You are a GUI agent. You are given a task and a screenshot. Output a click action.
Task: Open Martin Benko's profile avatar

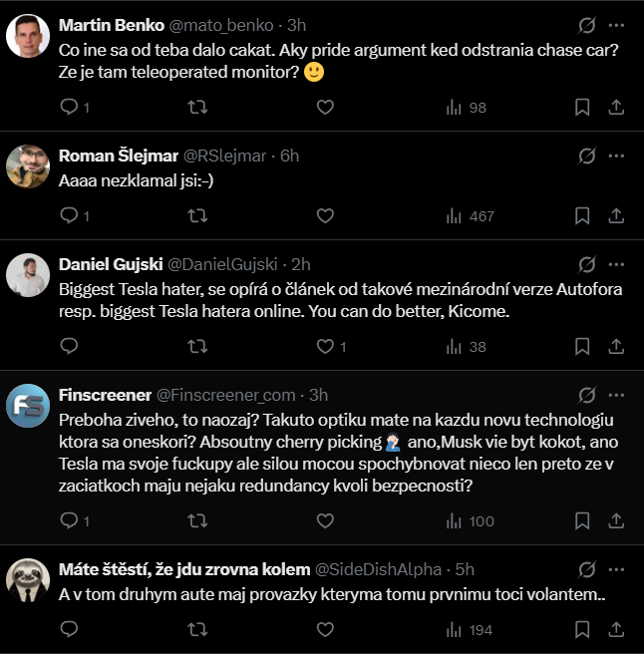28,36
